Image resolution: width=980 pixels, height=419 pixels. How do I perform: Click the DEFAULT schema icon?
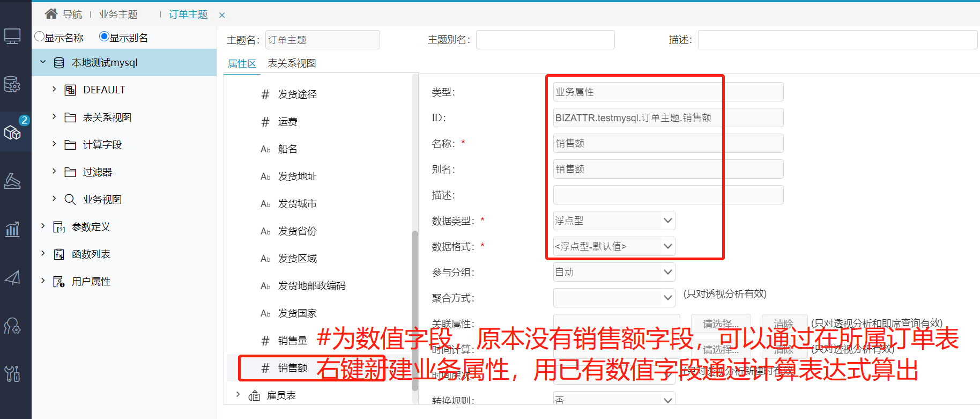(70, 90)
